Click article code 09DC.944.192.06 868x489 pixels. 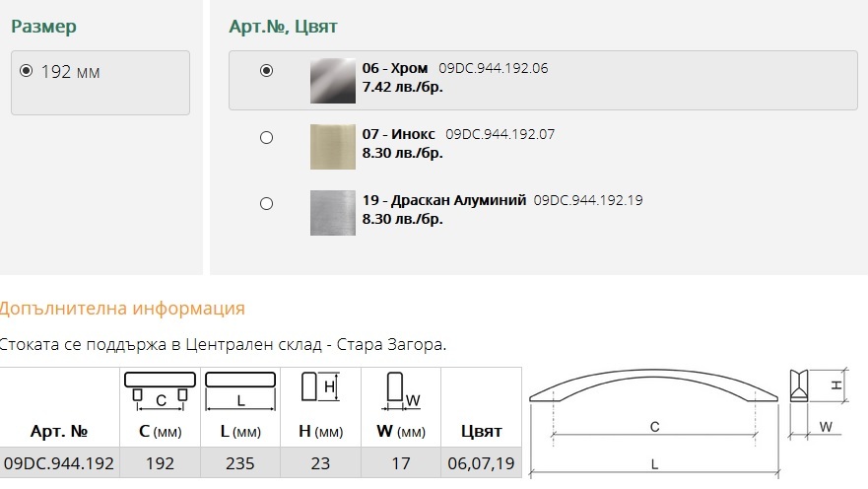tap(494, 68)
